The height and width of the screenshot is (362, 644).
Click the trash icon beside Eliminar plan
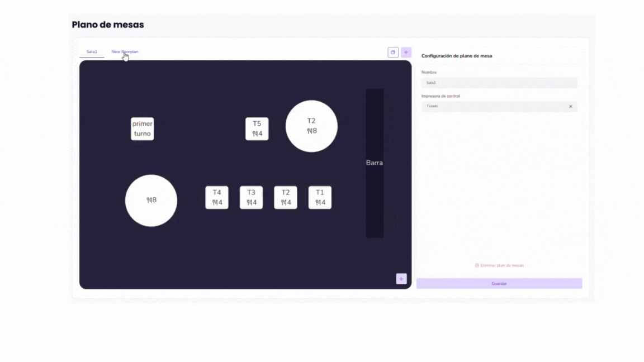point(477,265)
